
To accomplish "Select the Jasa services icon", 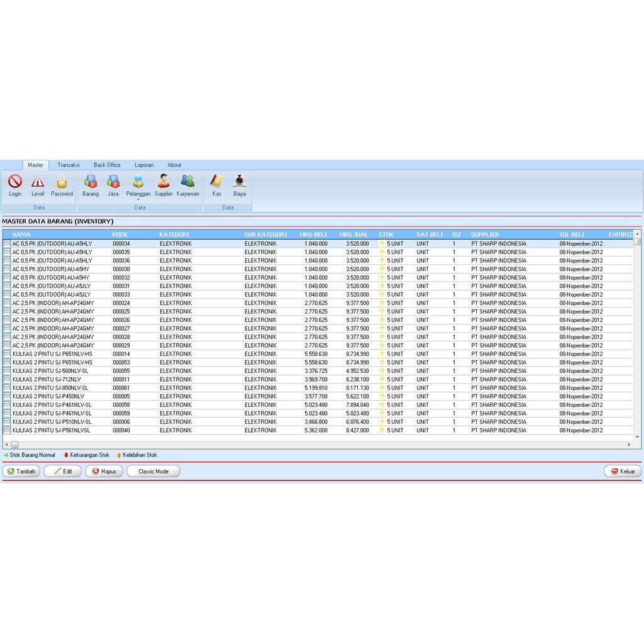I will coord(113,182).
